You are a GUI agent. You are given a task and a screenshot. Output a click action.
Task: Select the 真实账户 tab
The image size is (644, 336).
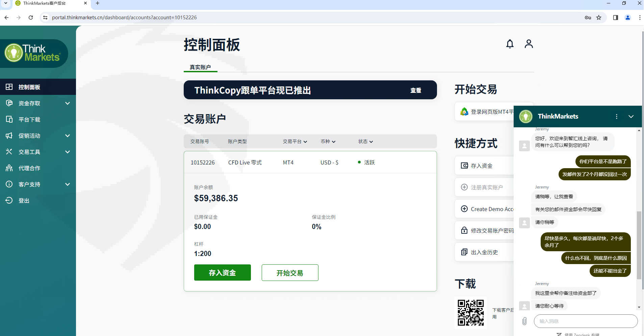[x=200, y=67]
